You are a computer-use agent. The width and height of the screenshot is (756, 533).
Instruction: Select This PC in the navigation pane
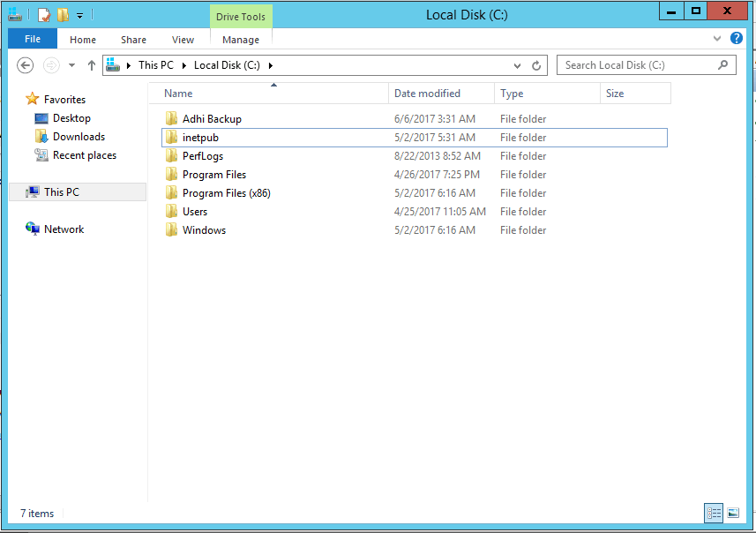pos(78,192)
